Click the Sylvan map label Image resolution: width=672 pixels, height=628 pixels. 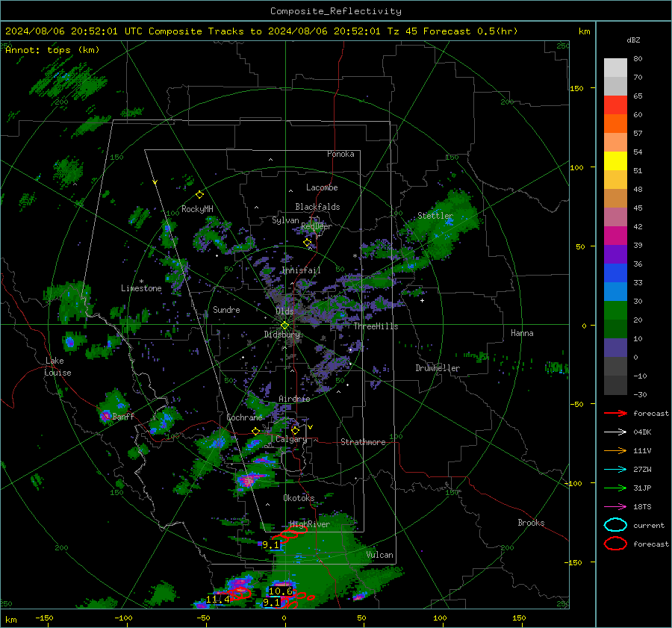pyautogui.click(x=285, y=220)
